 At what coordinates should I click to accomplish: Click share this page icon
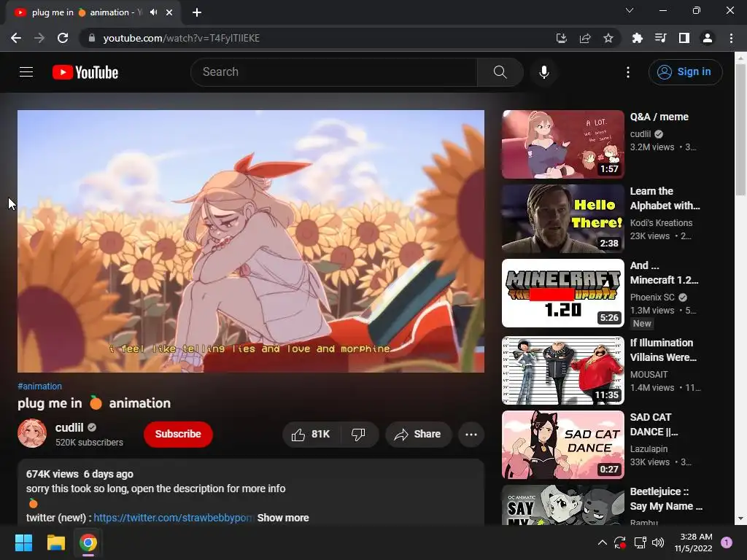pyautogui.click(x=585, y=38)
